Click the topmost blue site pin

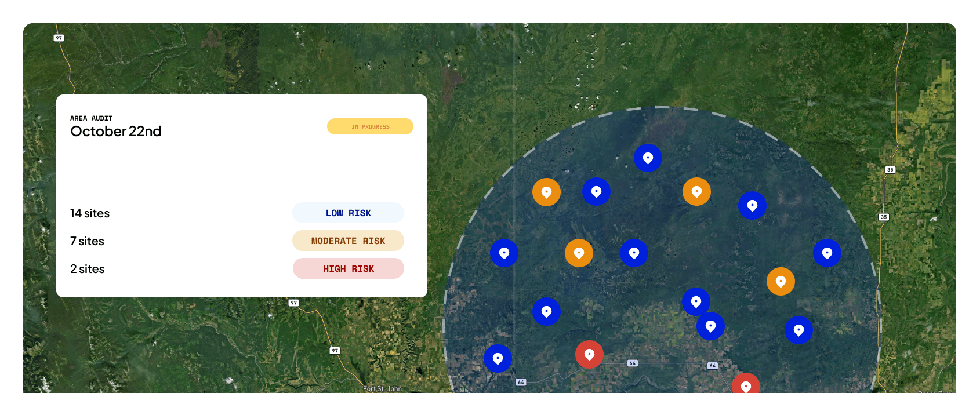click(x=648, y=158)
